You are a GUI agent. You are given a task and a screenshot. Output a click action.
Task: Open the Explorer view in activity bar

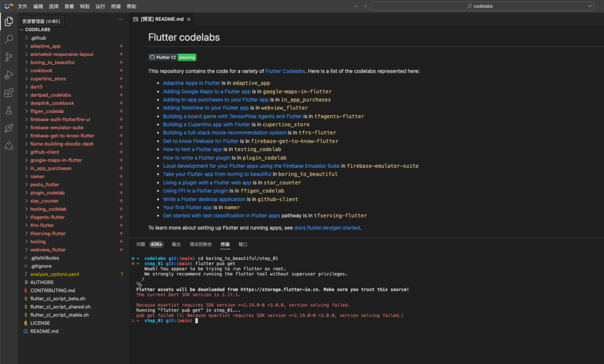coord(8,22)
